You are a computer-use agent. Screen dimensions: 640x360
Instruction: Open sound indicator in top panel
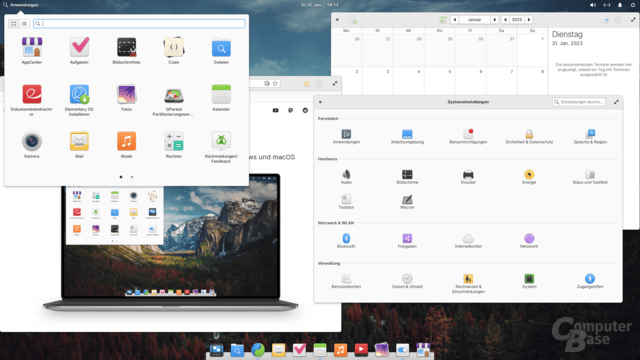point(593,5)
